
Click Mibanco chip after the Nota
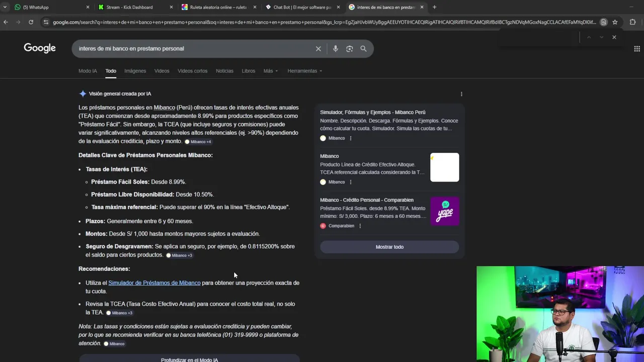click(x=114, y=344)
